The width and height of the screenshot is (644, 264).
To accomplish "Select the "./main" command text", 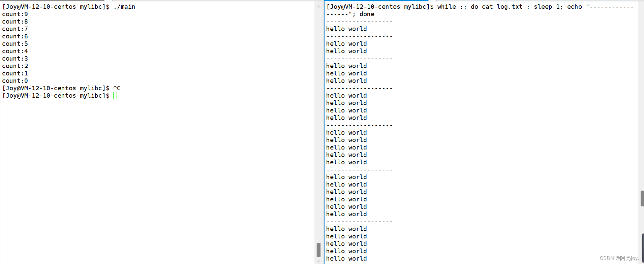I will coord(124,7).
